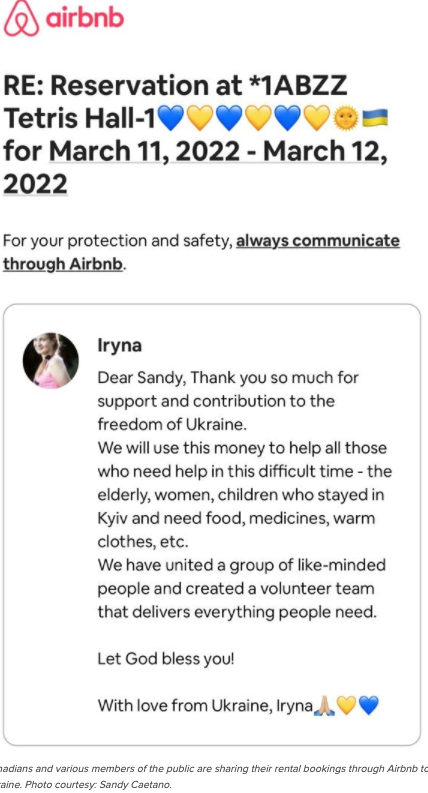The width and height of the screenshot is (428, 793).
Task: Click the 'through Airbnb' underlined text
Action: (63, 263)
